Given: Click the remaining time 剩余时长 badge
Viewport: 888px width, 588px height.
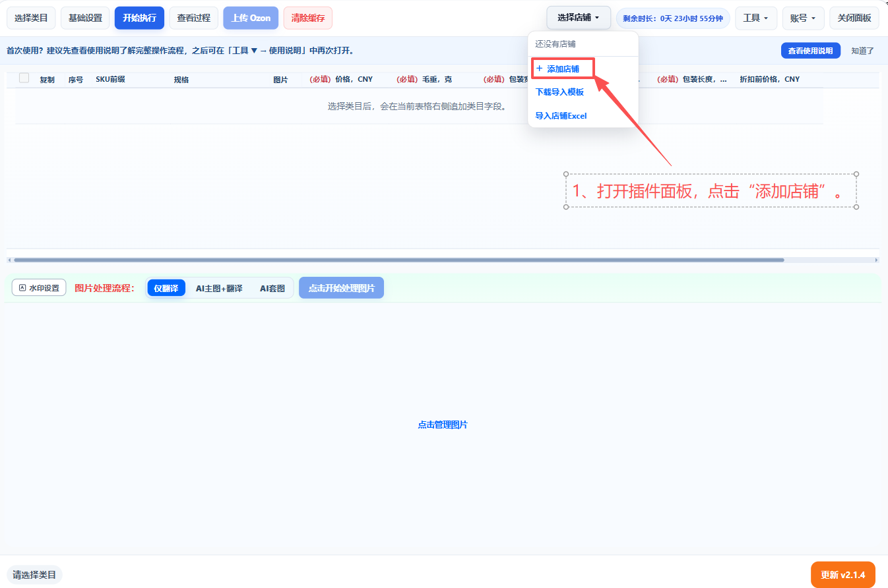Looking at the screenshot, I should point(673,18).
